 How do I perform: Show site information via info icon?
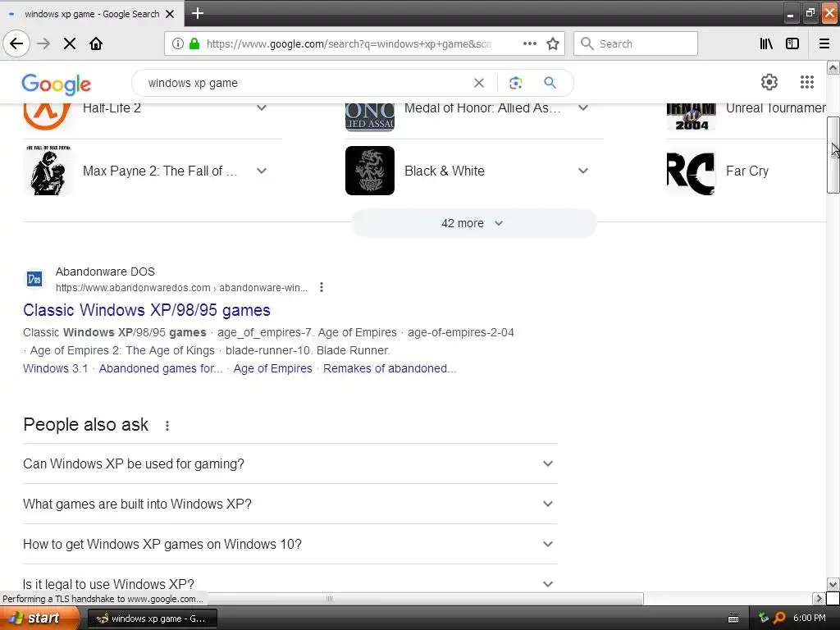click(x=178, y=43)
